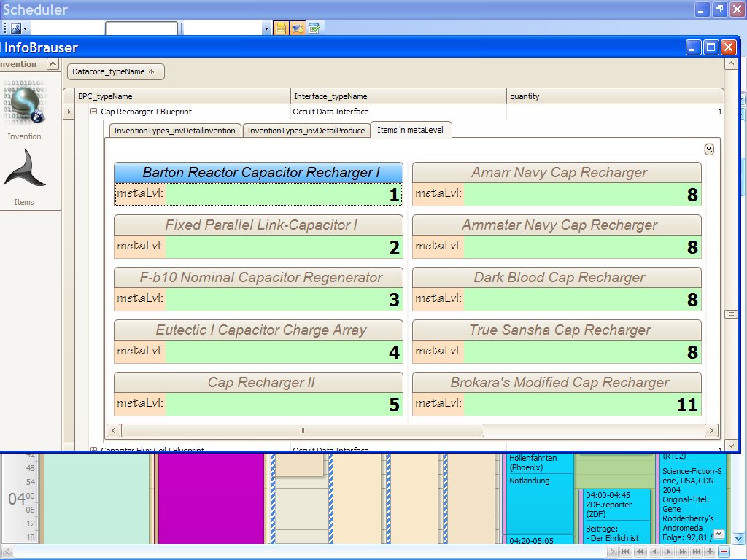Select the Amarr Navy Cap Recharger card

click(557, 172)
